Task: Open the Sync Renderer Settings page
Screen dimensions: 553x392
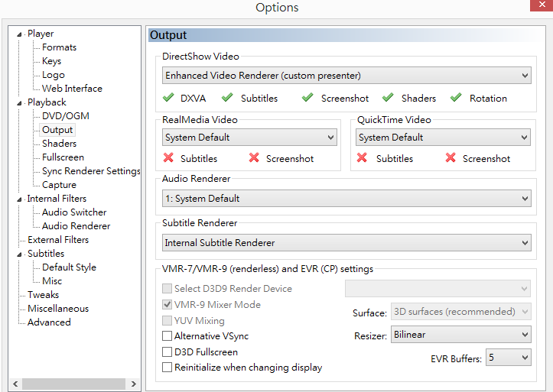Action: [91, 171]
